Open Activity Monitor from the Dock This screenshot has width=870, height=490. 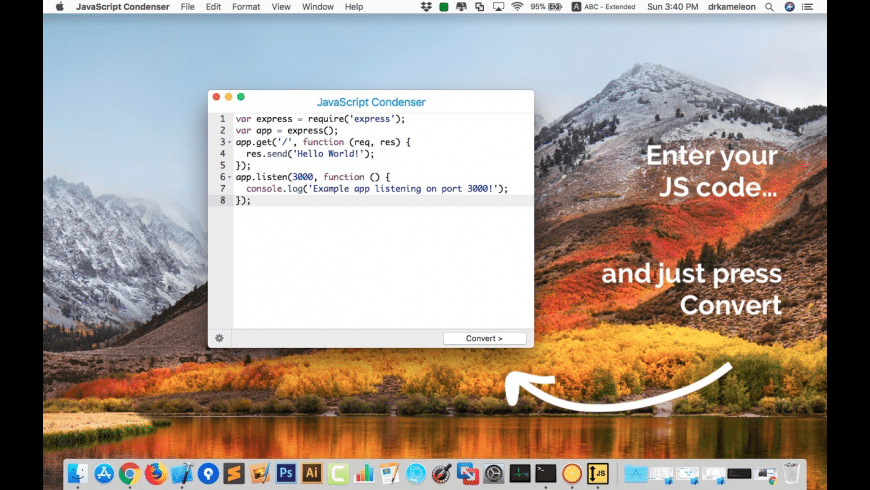click(x=520, y=473)
